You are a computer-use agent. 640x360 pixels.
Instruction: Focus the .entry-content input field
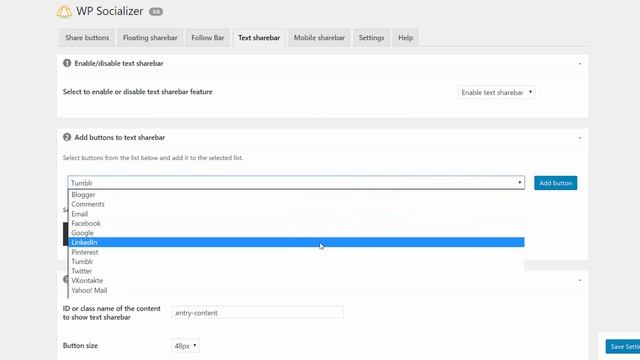click(x=257, y=313)
